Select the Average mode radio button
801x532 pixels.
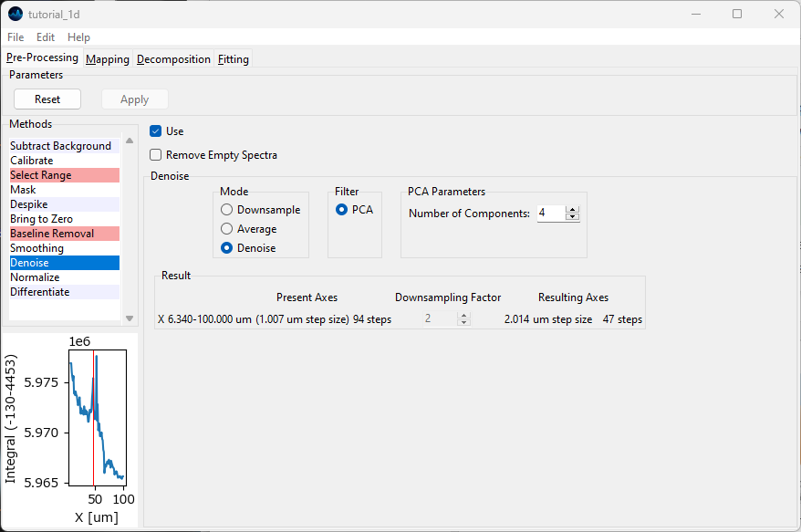pos(227,229)
